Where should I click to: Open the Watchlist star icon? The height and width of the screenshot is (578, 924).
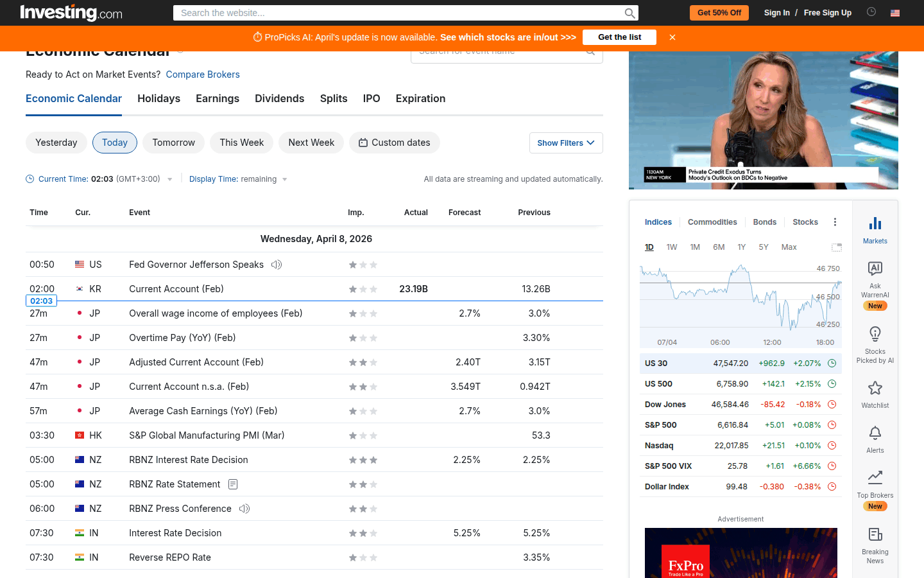875,389
